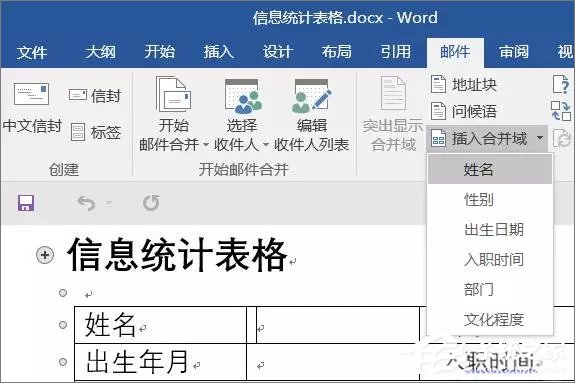Choose 部门 merge field
The image size is (575, 383).
point(490,290)
